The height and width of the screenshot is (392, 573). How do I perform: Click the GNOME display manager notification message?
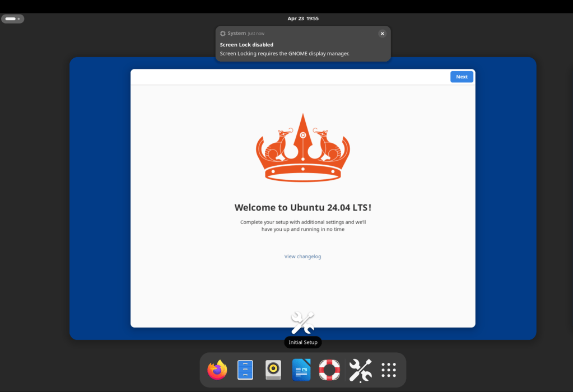pos(285,53)
